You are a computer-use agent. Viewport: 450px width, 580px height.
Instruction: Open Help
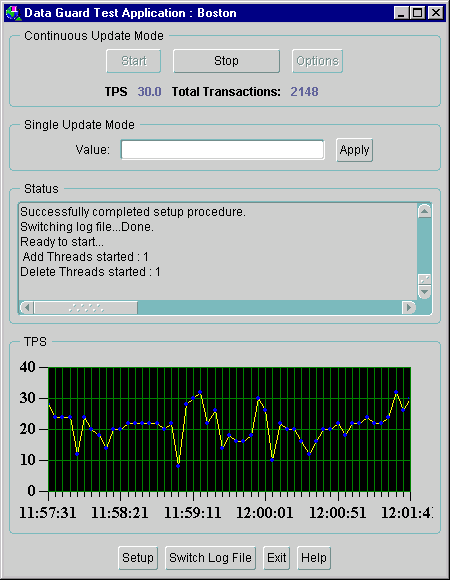(314, 558)
